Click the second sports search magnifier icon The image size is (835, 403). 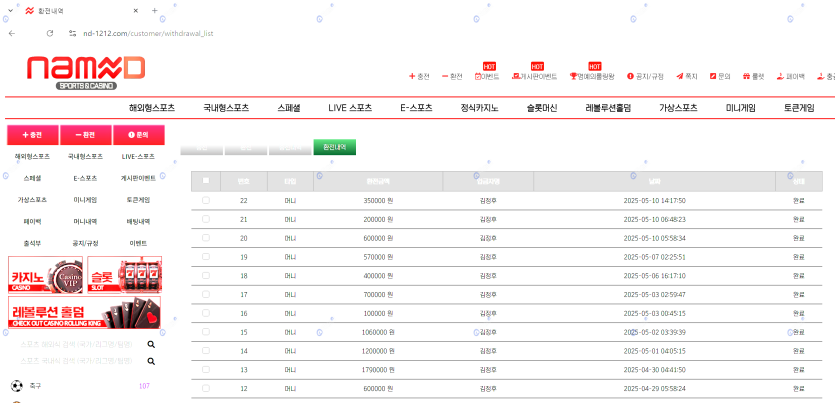pyautogui.click(x=151, y=360)
